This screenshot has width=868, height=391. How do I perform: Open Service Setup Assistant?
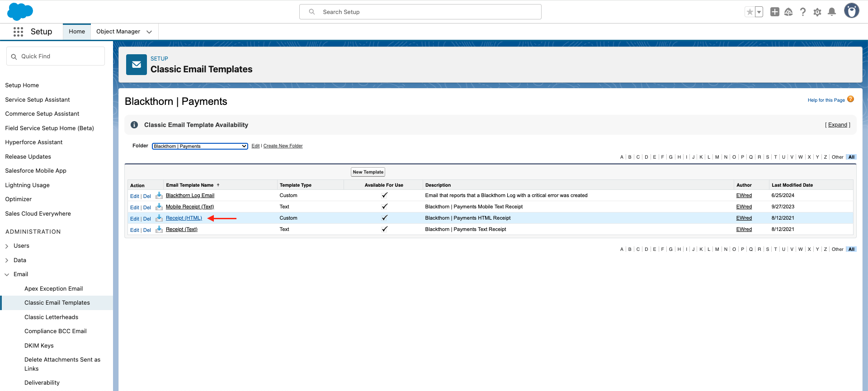coord(38,100)
